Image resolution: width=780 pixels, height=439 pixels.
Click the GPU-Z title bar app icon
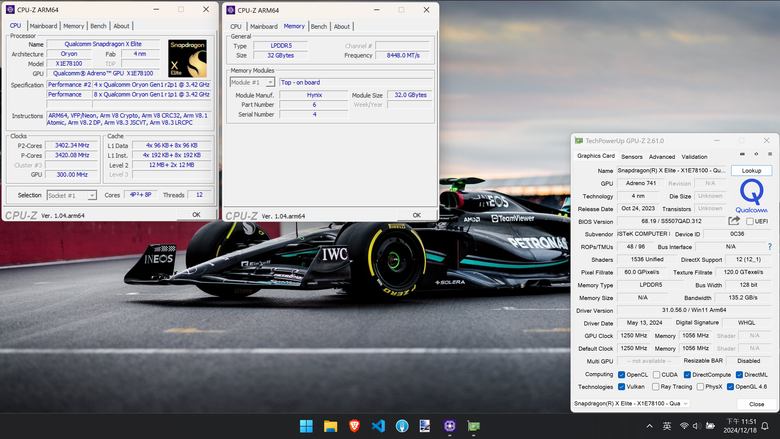pyautogui.click(x=579, y=141)
